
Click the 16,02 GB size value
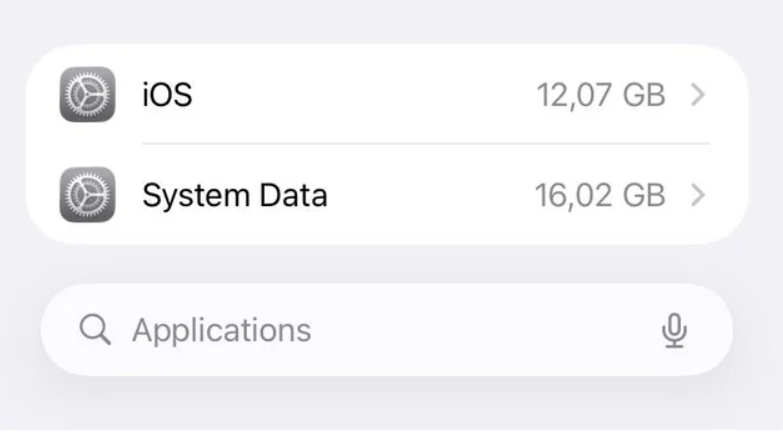pyautogui.click(x=599, y=194)
